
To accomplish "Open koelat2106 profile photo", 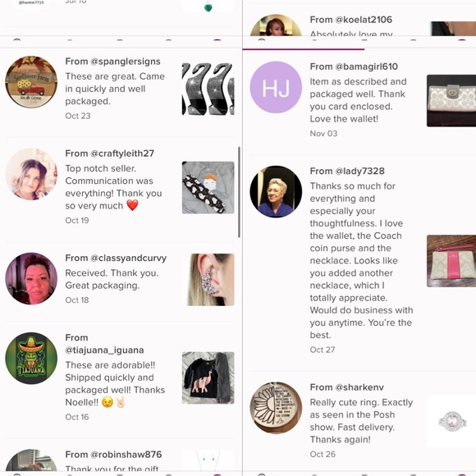I will (276, 25).
